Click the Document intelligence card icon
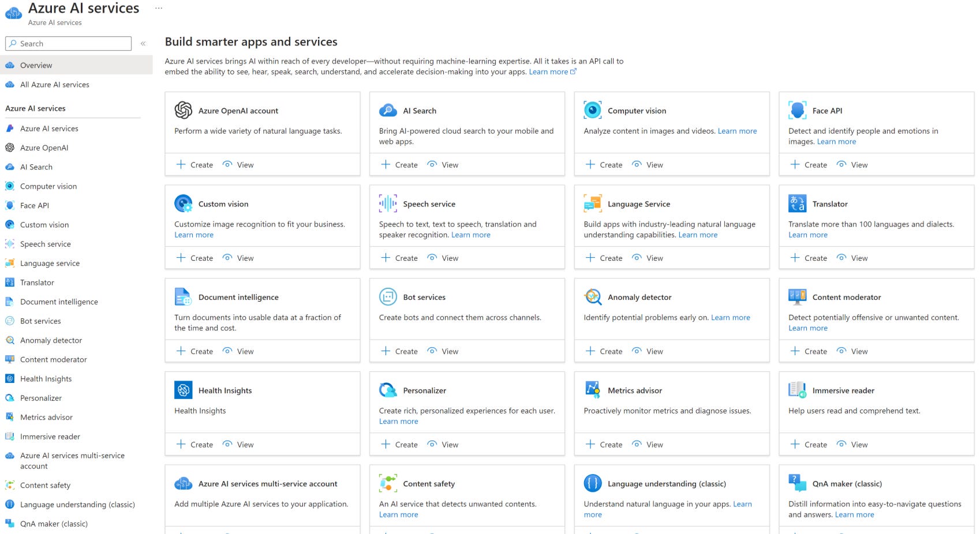Screen dimensions: 980x534 (x=184, y=297)
